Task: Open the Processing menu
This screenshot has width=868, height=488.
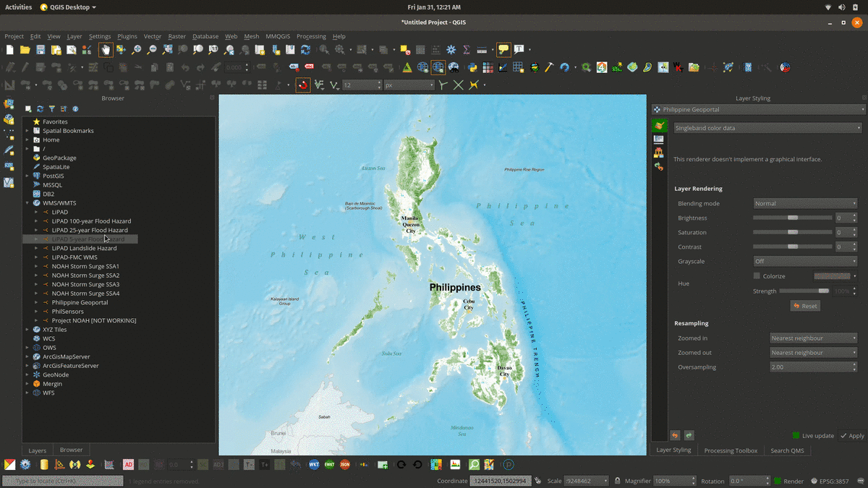Action: point(311,36)
